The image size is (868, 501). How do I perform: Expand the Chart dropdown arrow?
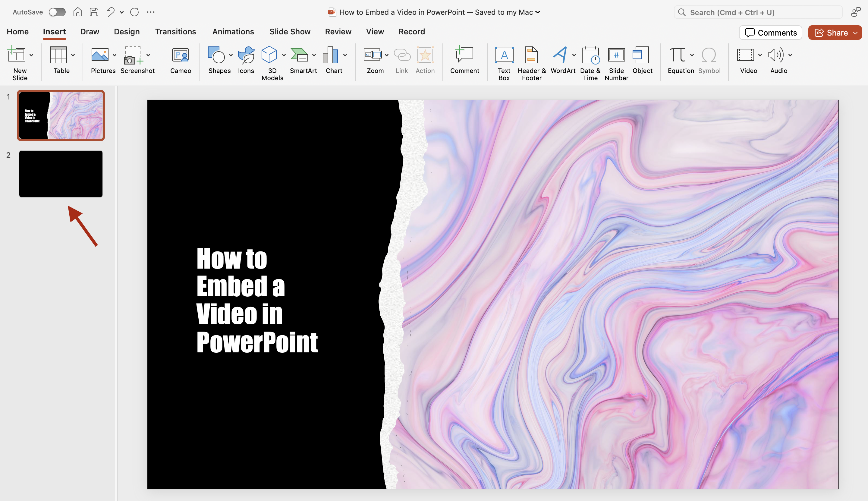coord(345,55)
